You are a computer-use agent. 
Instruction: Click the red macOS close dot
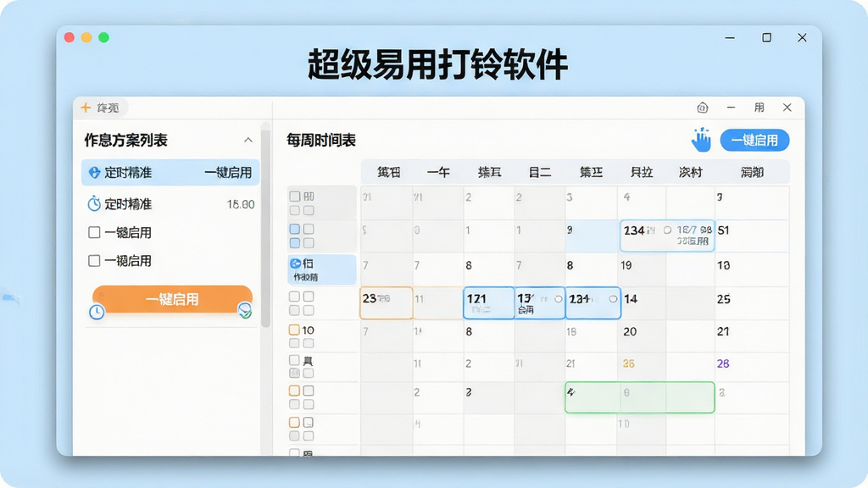[x=70, y=37]
